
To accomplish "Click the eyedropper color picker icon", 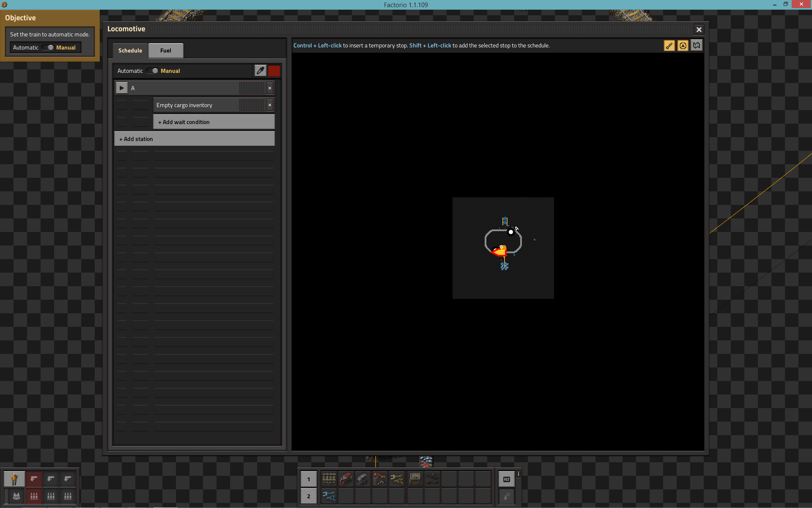I will pos(260,71).
